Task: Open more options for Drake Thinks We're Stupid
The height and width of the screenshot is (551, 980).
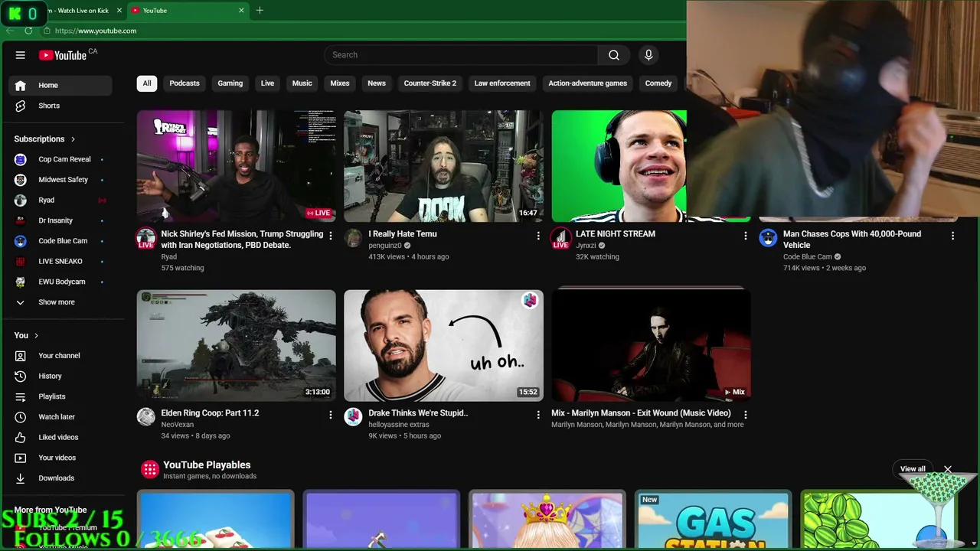Action: pos(538,415)
